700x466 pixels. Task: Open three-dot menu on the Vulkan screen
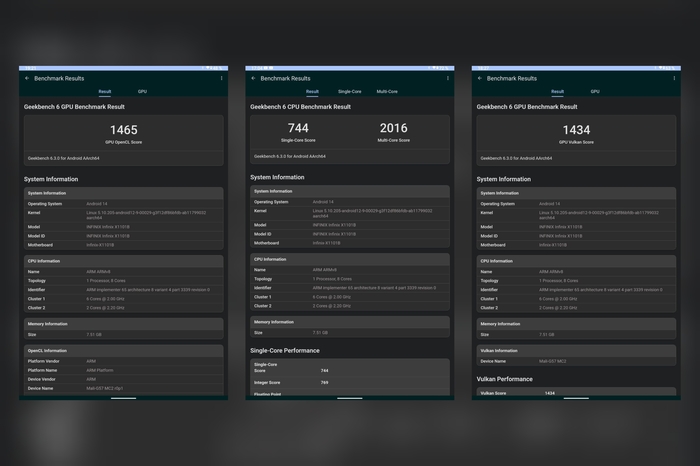pos(674,78)
